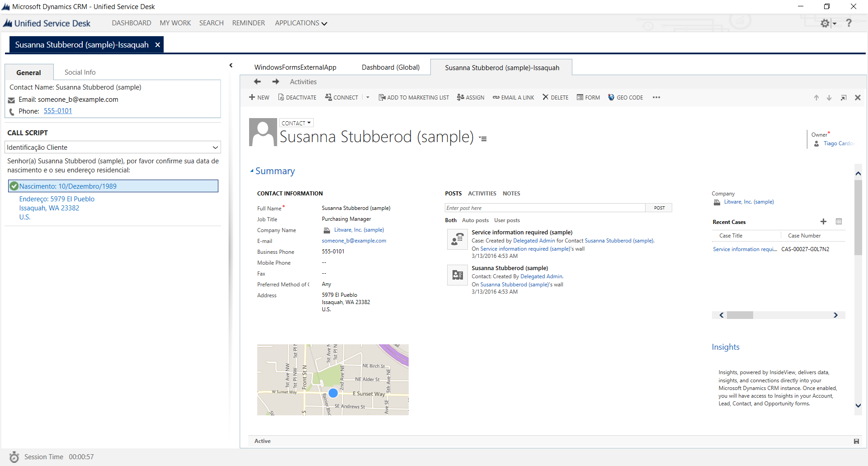Viewport: 868px width, 466px height.
Task: Click the Deactivate toolbar button
Action: [x=297, y=97]
